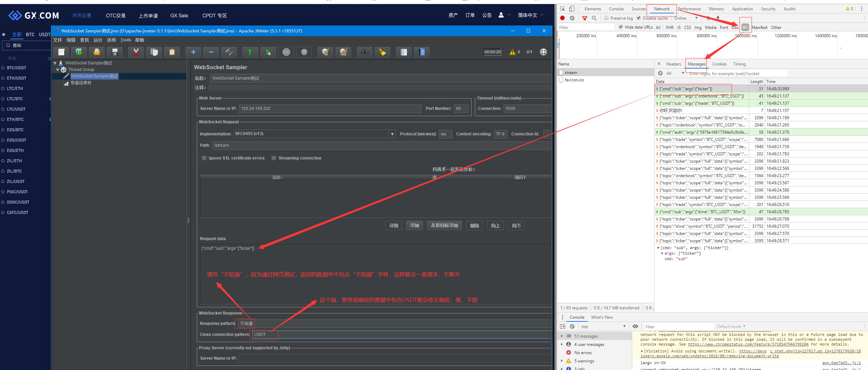Collapse the WebSocket Sampler测试 test plan node
The image size is (868, 370).
point(55,63)
